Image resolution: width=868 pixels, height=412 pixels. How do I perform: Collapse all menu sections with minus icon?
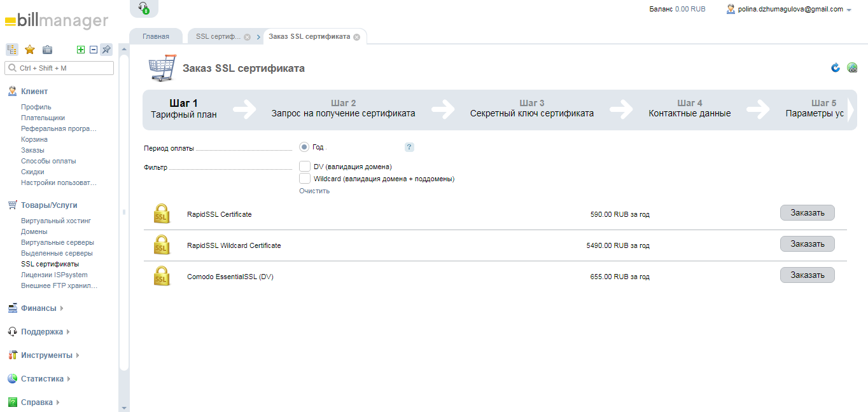[94, 50]
